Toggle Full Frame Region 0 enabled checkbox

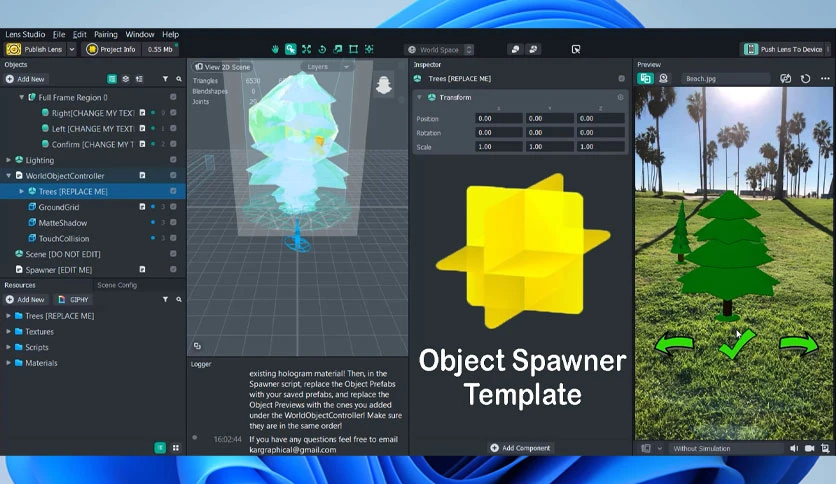pyautogui.click(x=173, y=97)
